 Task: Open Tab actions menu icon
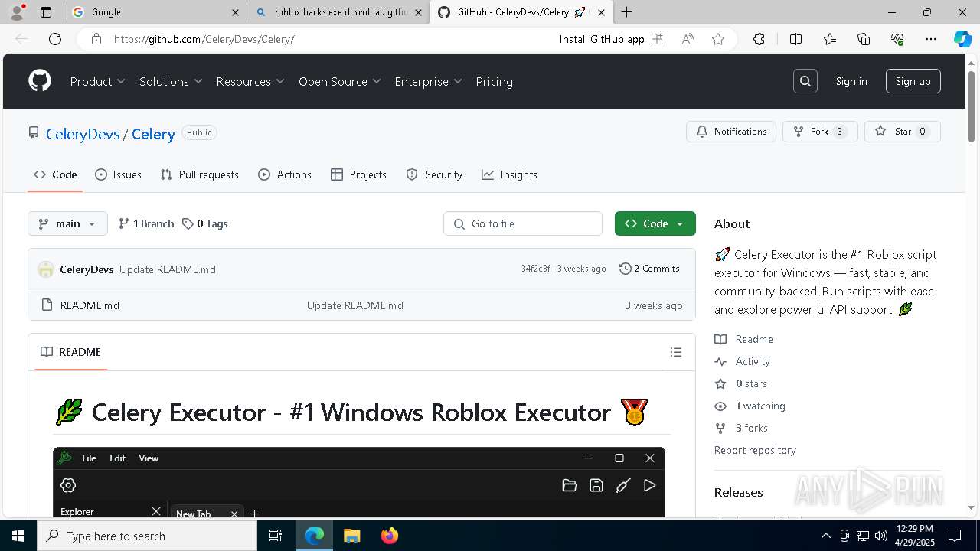[x=46, y=12]
